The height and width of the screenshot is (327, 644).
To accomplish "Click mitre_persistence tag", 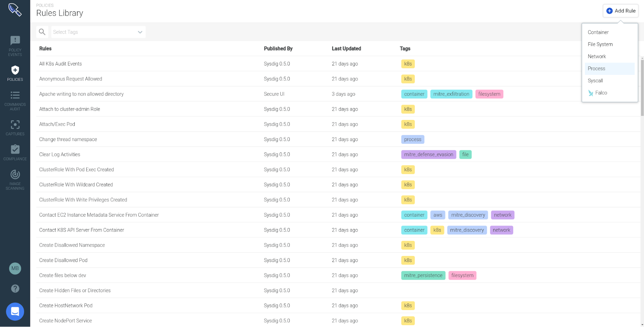I will click(423, 276).
